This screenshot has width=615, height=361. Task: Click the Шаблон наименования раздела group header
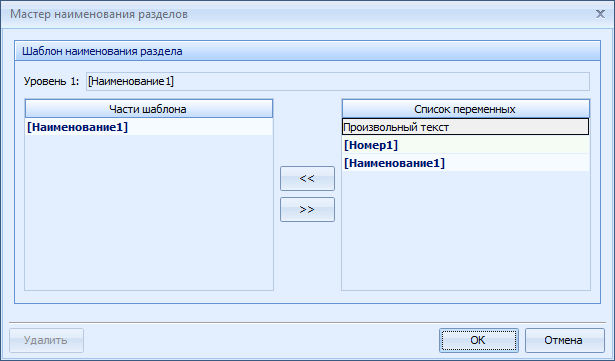click(x=308, y=51)
